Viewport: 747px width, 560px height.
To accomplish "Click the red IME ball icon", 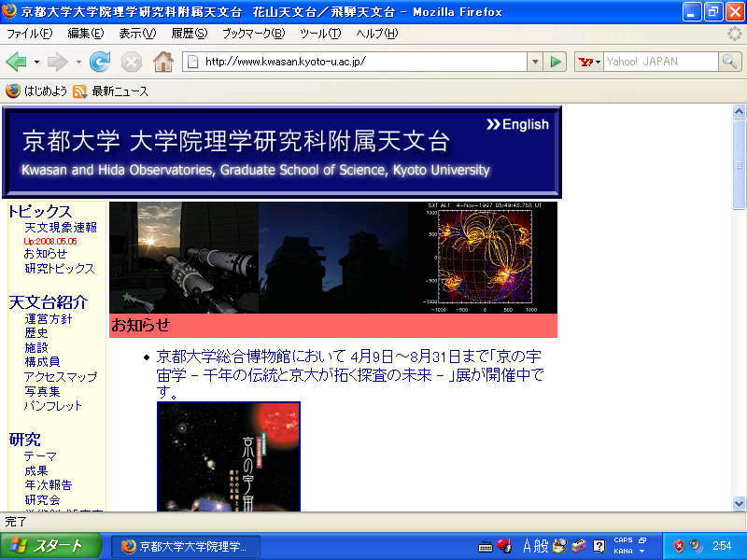I will point(504,546).
